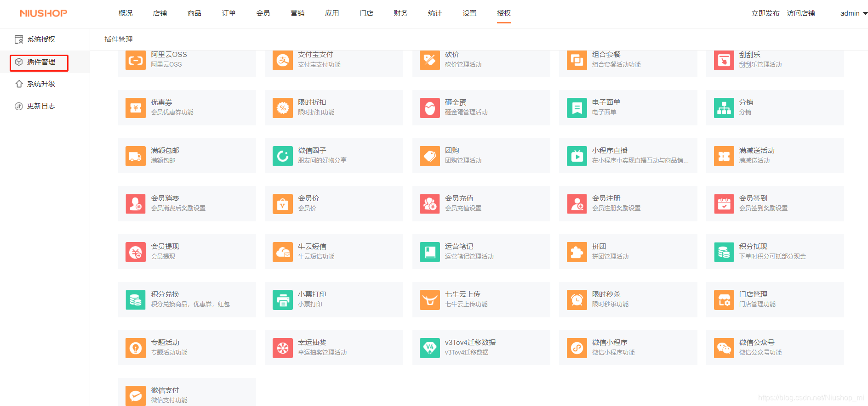
Task: Click the 下单时积分可抵部分现金 description
Action: click(772, 256)
